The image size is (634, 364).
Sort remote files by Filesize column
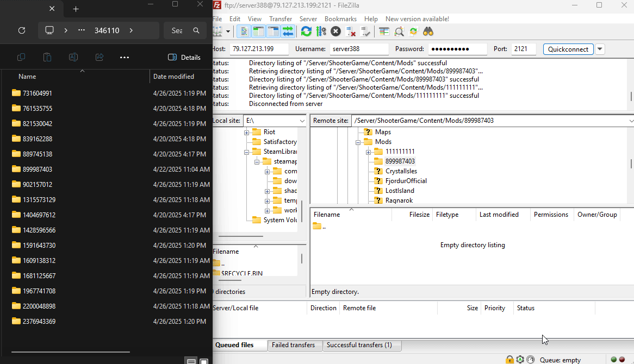pyautogui.click(x=412, y=215)
